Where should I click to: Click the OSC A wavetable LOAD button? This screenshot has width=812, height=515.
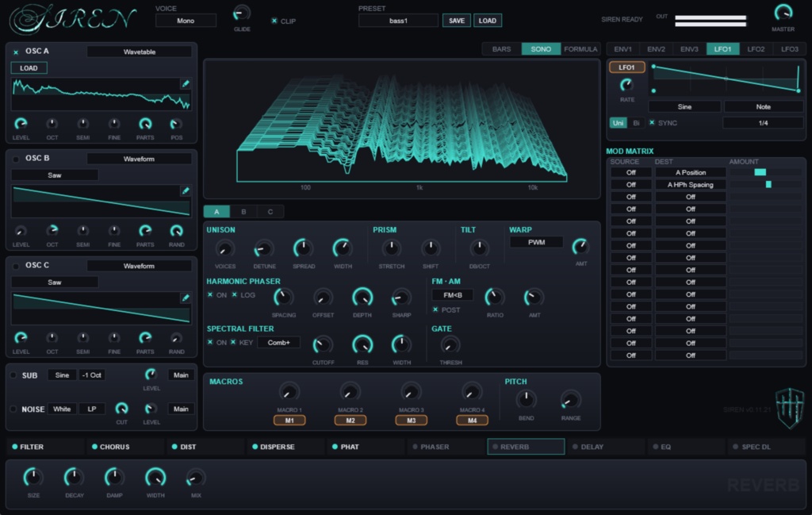coord(29,68)
